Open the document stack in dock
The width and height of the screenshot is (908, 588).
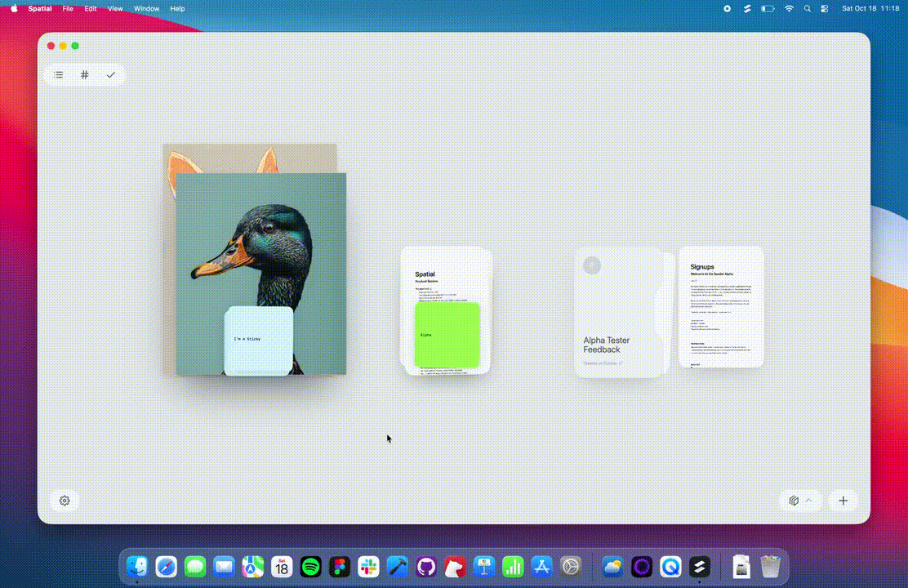741,567
